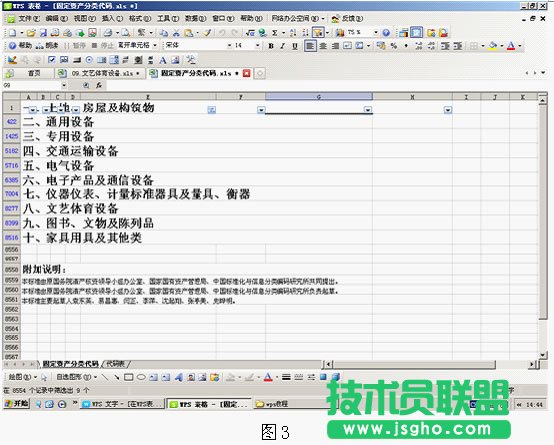Insert WordArt from drawing toolbar
The image size is (554, 445).
pyautogui.click(x=178, y=377)
